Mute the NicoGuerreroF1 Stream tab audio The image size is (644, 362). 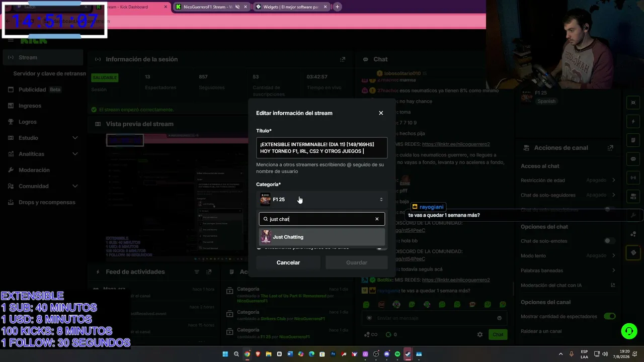tap(237, 7)
